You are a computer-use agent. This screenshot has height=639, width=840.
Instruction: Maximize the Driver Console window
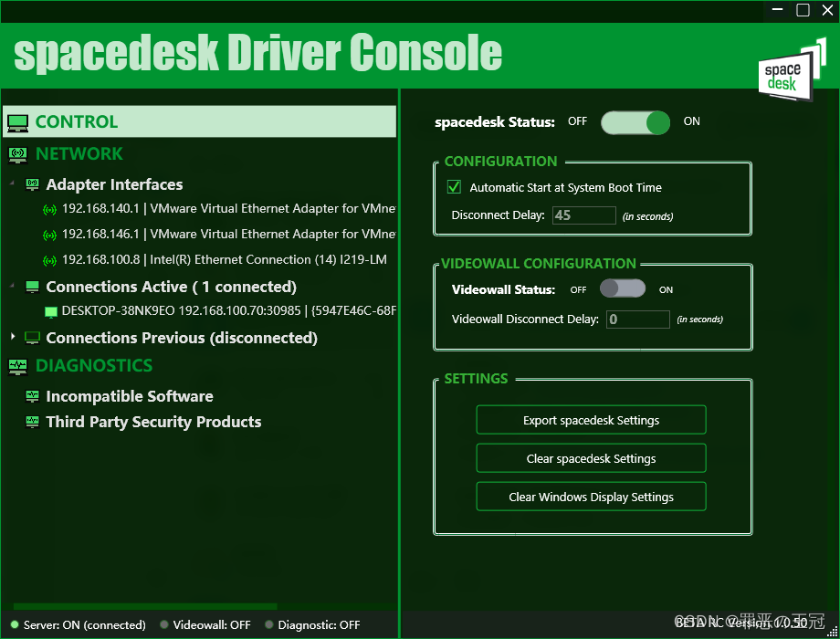click(x=803, y=10)
